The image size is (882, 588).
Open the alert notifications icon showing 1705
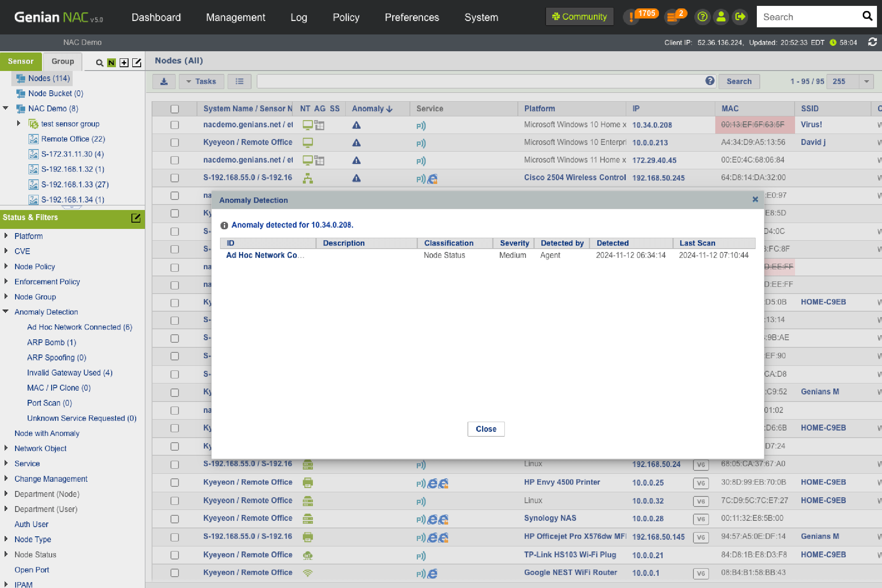click(x=632, y=17)
